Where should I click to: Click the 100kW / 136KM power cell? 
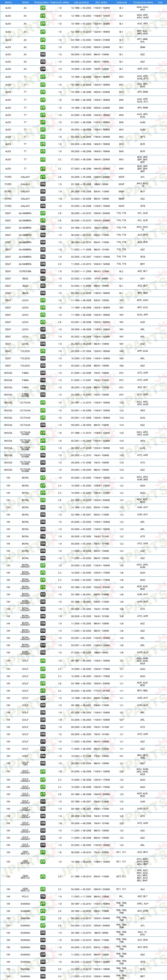click(x=101, y=969)
